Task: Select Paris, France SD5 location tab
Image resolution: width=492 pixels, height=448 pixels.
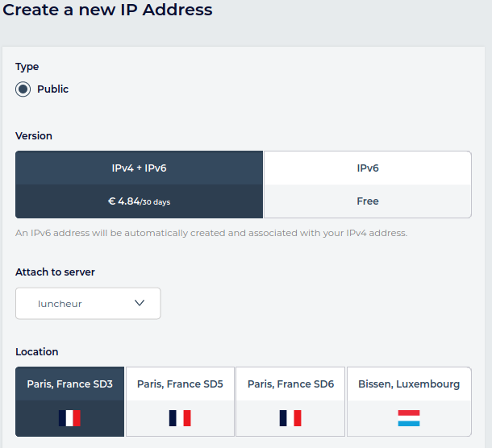Action: (x=180, y=384)
